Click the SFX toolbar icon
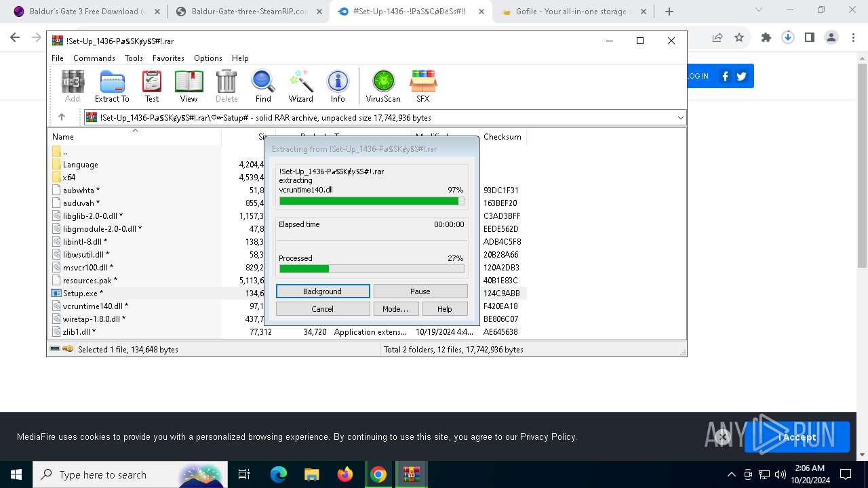868x488 pixels. click(x=422, y=86)
